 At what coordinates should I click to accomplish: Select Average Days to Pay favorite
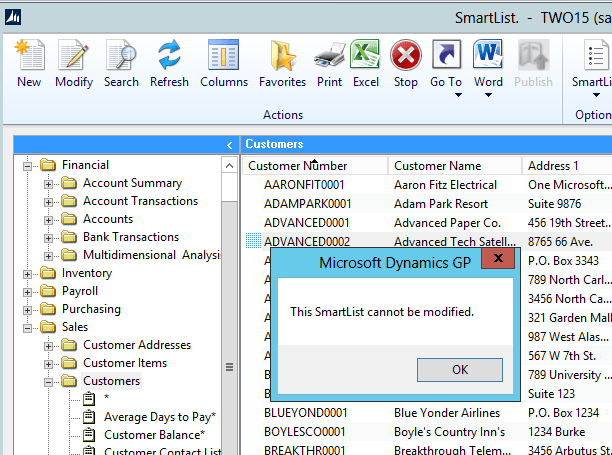(160, 417)
